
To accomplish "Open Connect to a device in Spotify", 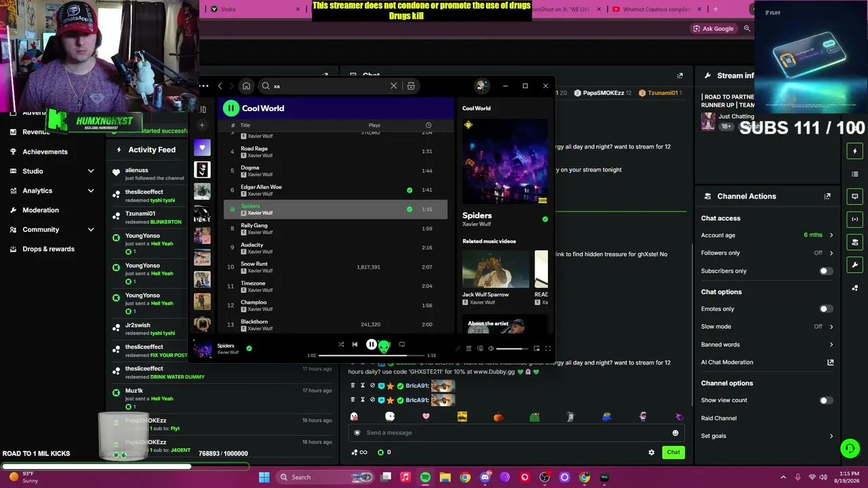I will [480, 348].
